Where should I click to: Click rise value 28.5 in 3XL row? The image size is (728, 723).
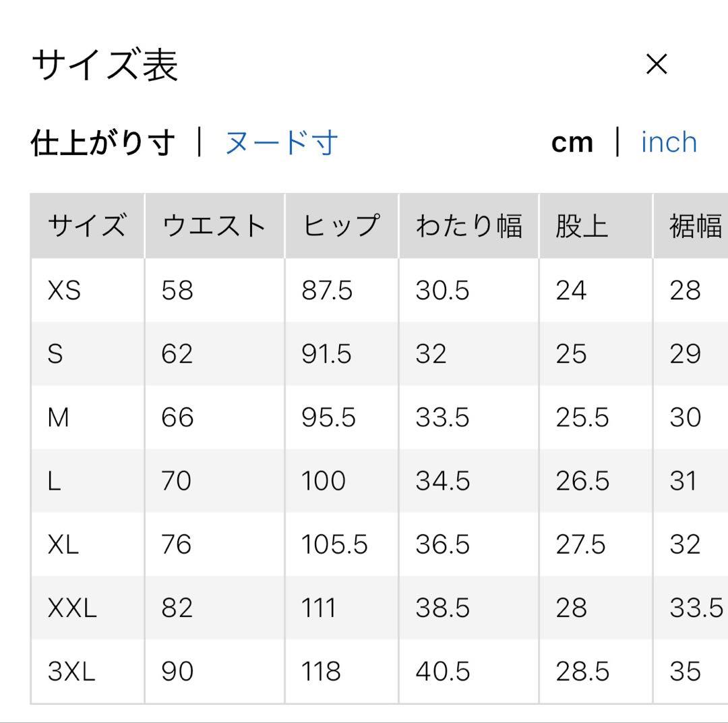[x=582, y=672]
